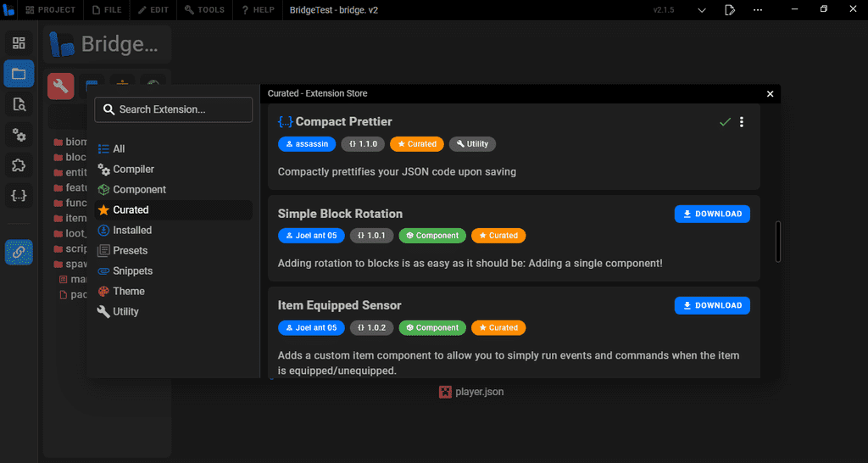The image size is (868, 463).
Task: Select the red wrench pack icon
Action: point(61,86)
